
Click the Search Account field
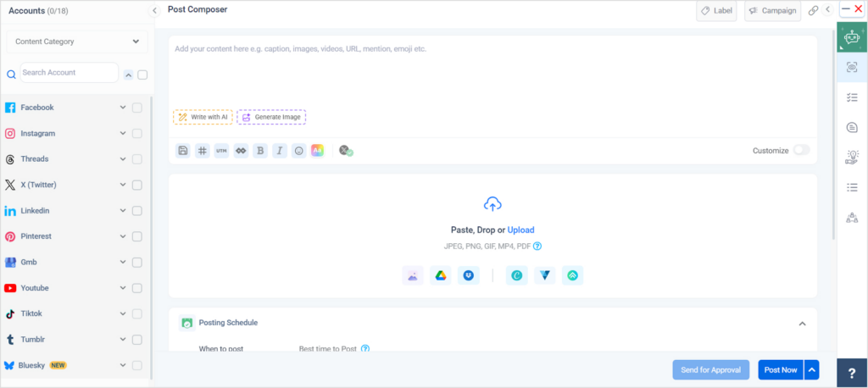(70, 73)
